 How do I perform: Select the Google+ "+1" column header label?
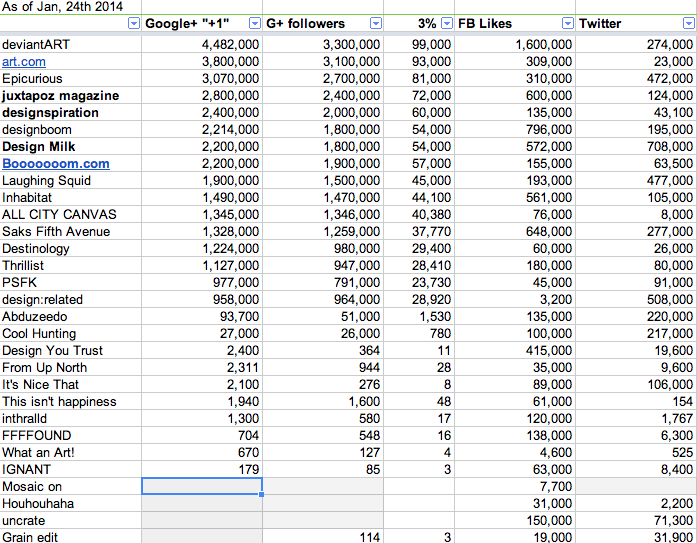click(x=187, y=24)
